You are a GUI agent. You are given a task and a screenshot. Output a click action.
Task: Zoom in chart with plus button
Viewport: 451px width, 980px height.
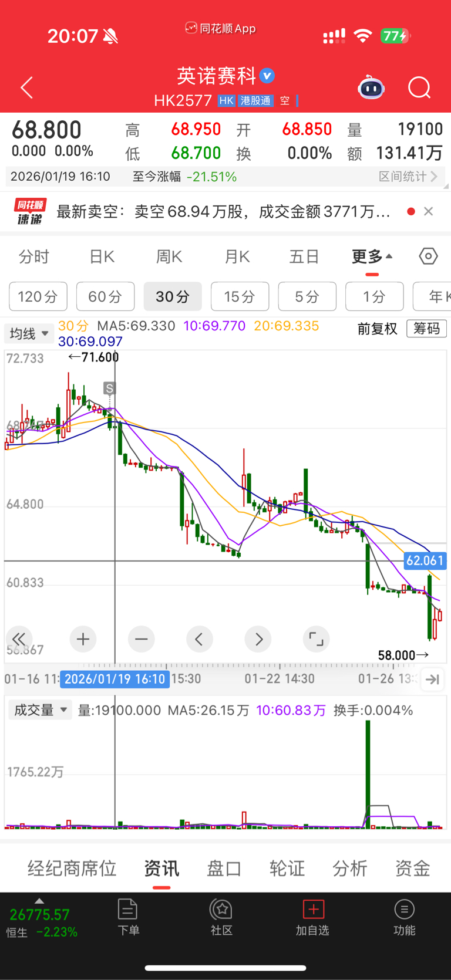(83, 639)
